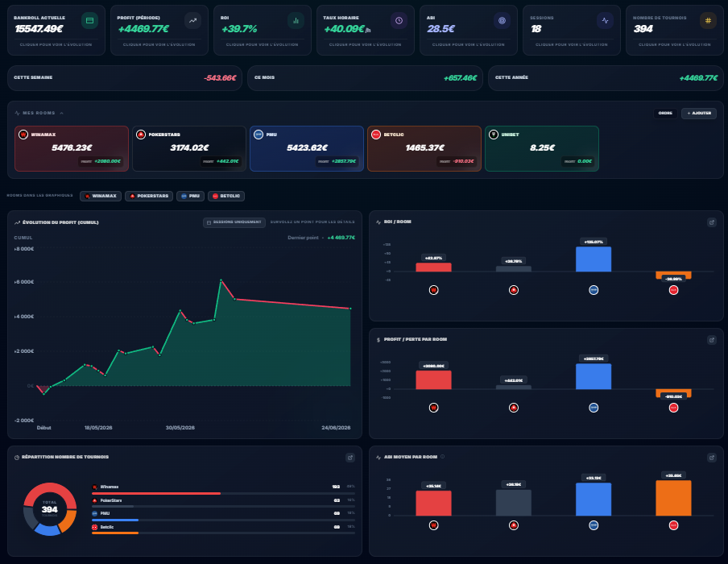Click the Ordre button
728x564 pixels.
click(665, 114)
